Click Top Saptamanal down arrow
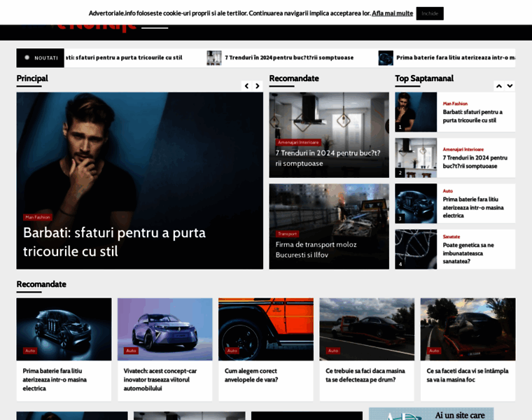532x420 pixels. [510, 86]
